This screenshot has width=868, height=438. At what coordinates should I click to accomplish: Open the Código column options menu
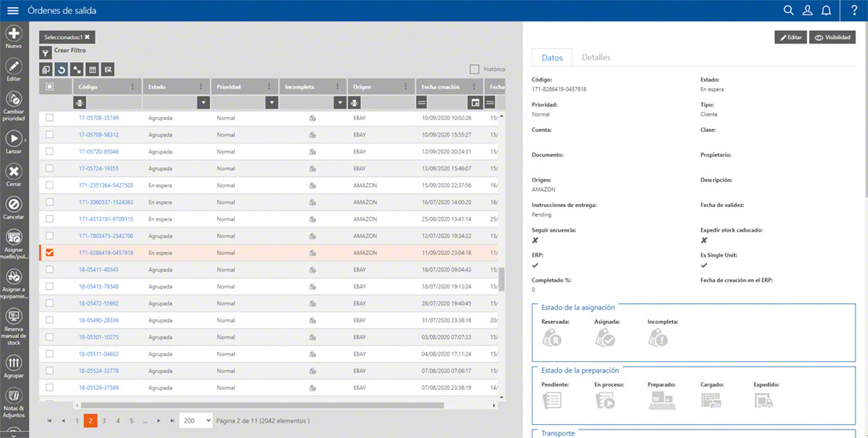[x=133, y=86]
